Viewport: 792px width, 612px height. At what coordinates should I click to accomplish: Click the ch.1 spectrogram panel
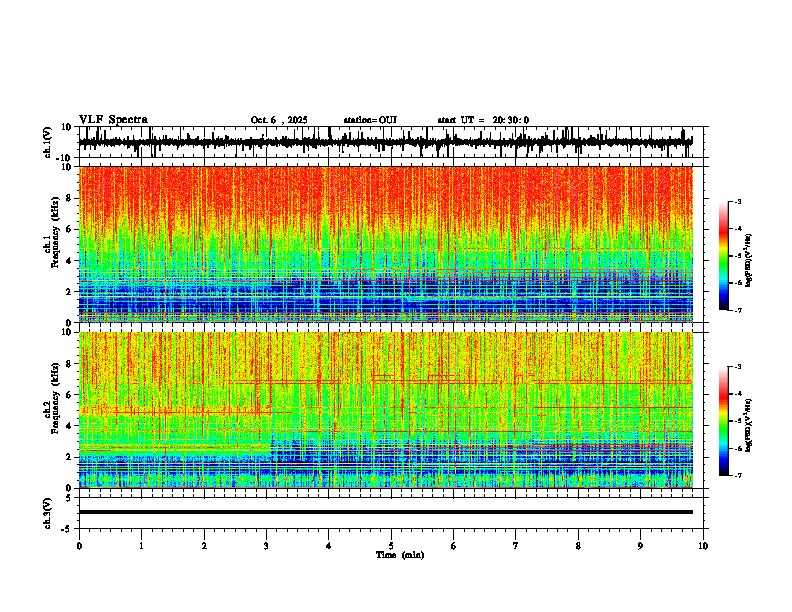385,244
